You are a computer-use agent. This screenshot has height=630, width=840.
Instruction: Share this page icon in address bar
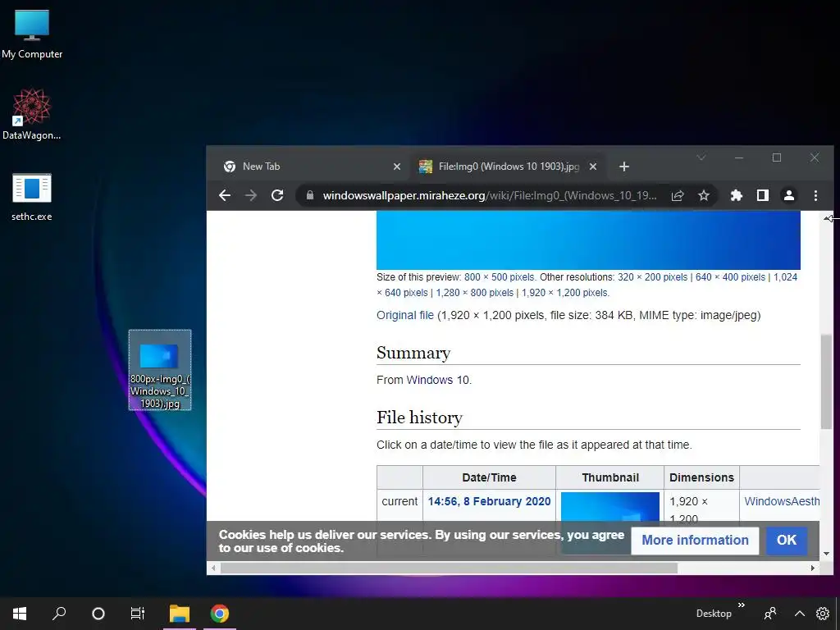click(x=677, y=195)
